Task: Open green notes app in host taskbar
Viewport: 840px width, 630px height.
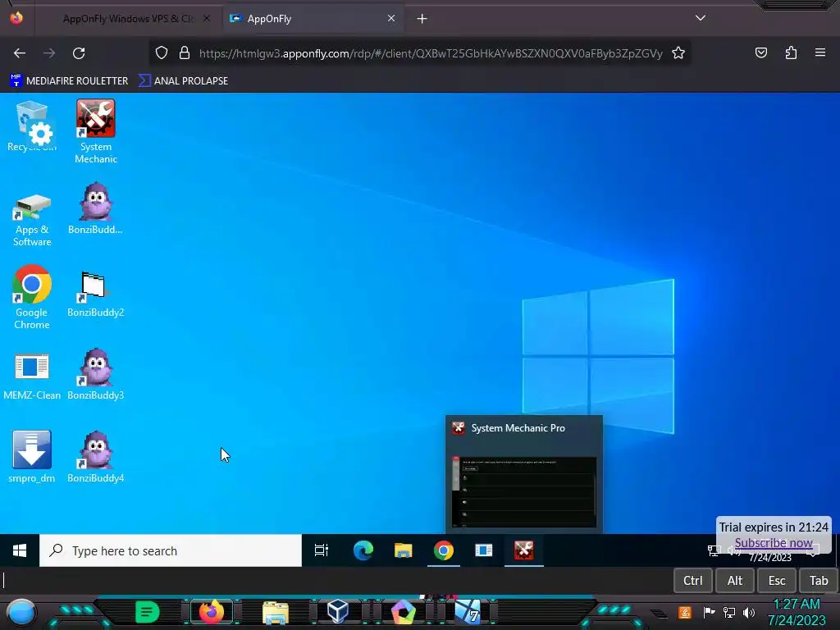Action: click(x=147, y=612)
